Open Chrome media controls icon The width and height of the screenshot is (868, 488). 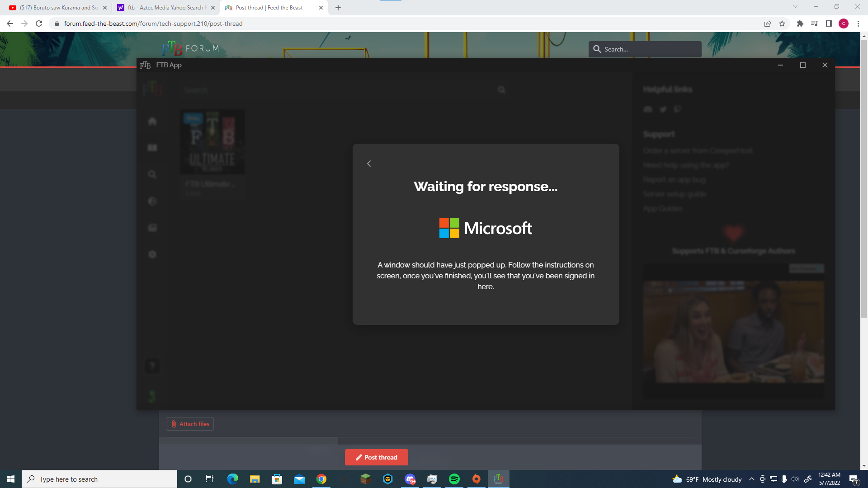click(815, 23)
